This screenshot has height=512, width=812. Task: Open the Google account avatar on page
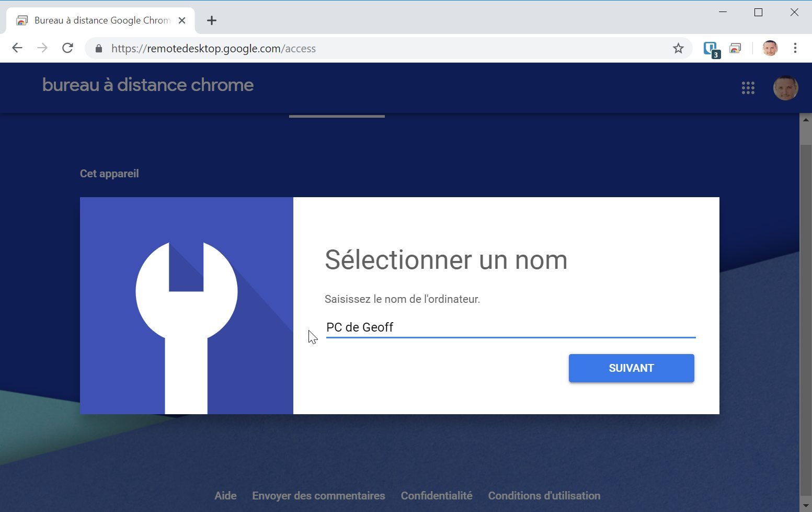click(785, 87)
